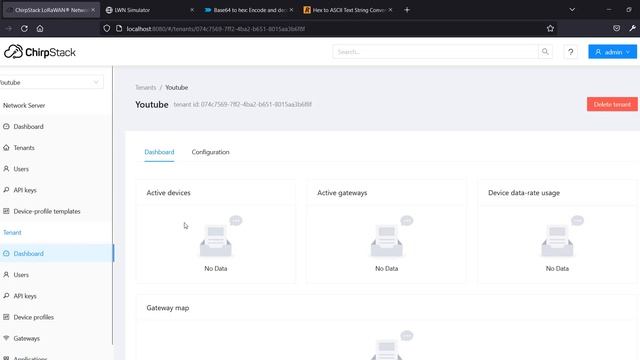Close the LWN Simulator tab

point(192,10)
